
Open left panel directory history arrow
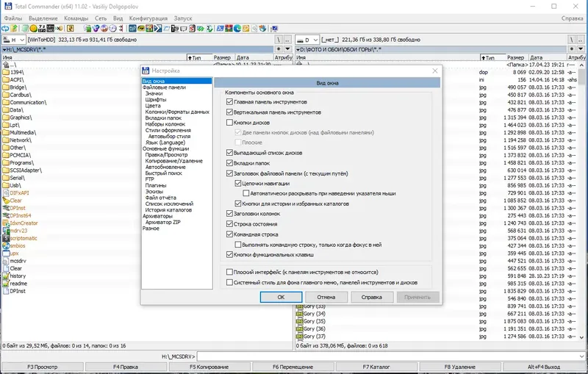(287, 49)
